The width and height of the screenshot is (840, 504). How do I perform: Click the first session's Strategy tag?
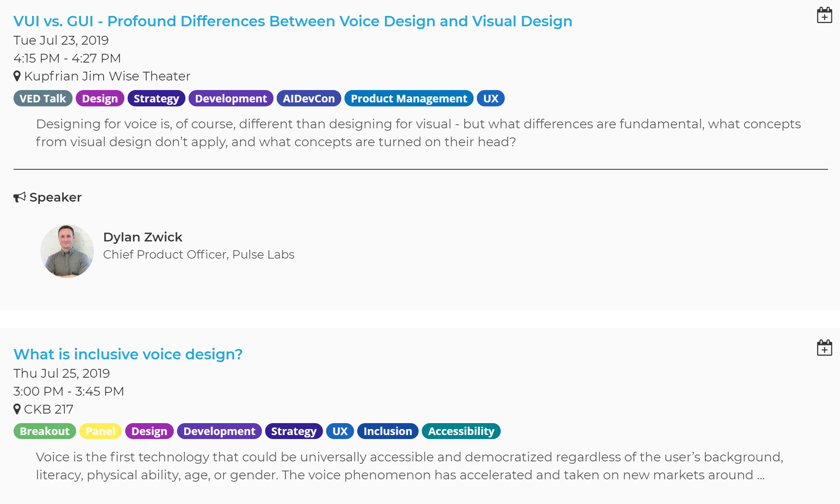pos(156,98)
